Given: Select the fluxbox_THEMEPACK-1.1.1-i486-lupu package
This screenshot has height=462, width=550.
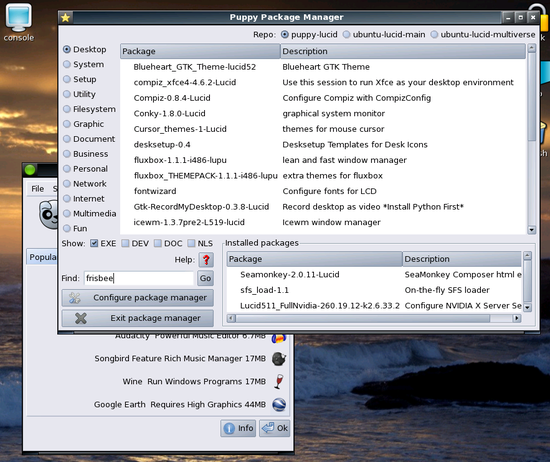Looking at the screenshot, I should click(x=323, y=176).
